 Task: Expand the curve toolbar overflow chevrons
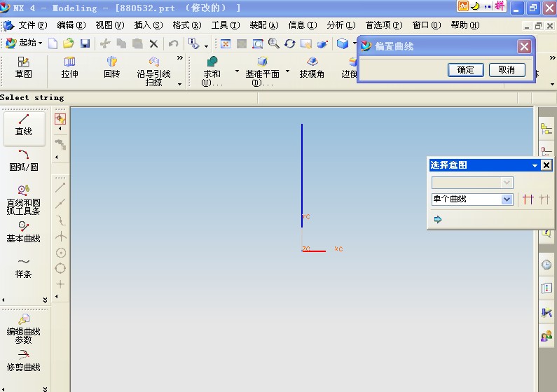coord(45,300)
